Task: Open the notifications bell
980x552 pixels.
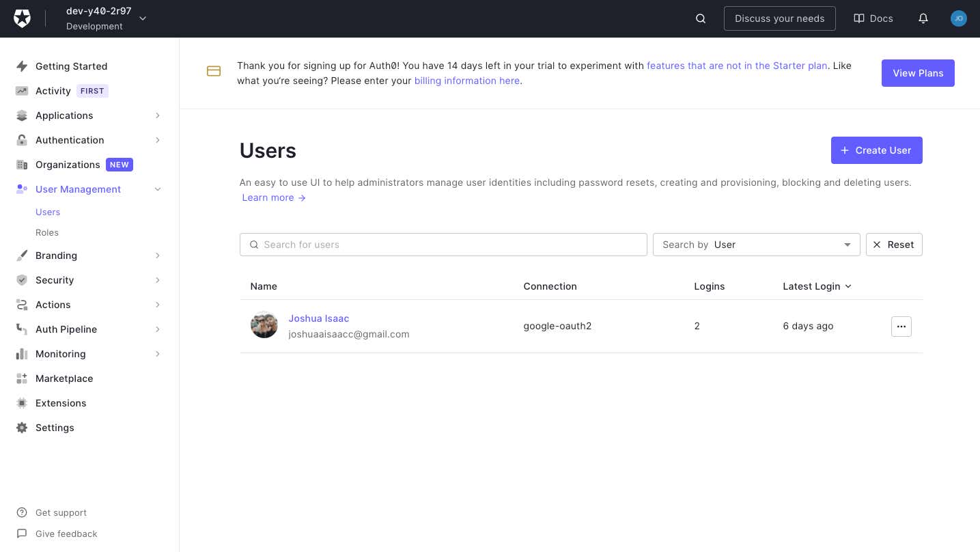Action: click(x=923, y=18)
